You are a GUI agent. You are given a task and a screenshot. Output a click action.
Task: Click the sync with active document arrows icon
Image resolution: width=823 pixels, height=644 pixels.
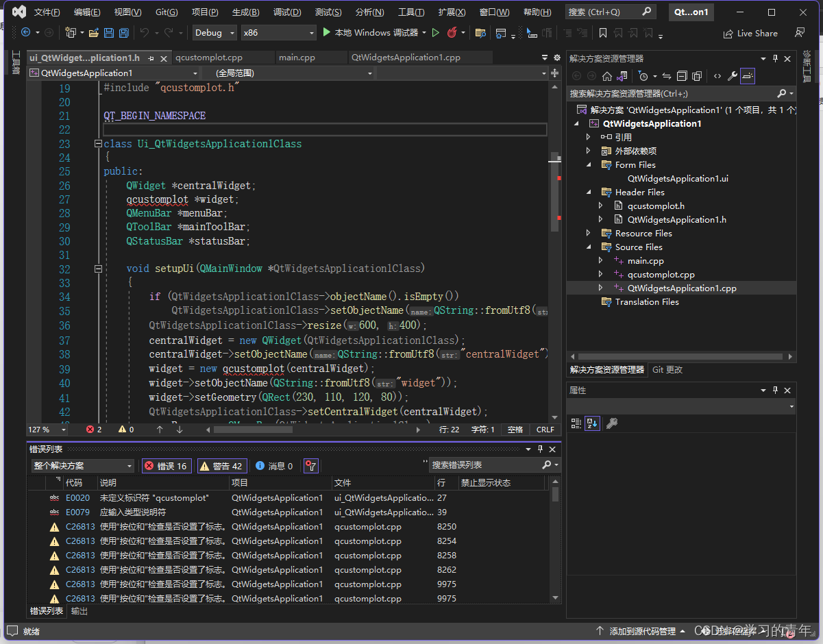667,76
